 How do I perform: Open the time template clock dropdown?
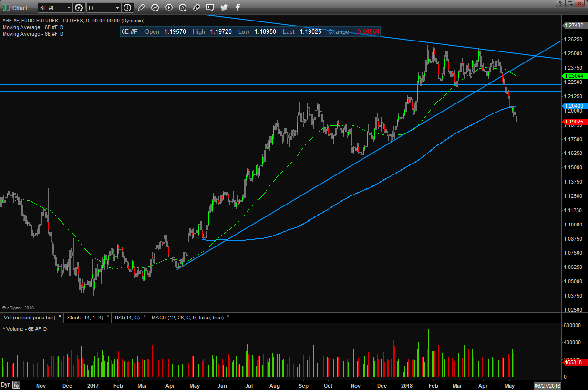tap(127, 8)
